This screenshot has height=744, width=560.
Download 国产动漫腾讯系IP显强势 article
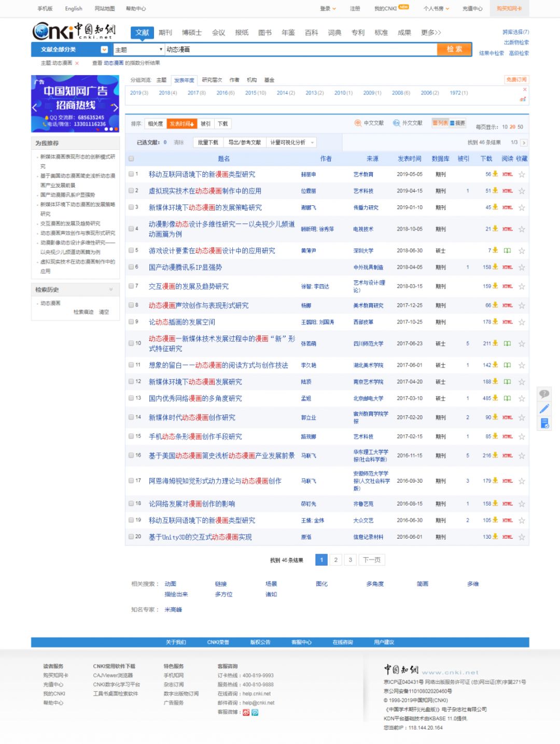[x=495, y=267]
